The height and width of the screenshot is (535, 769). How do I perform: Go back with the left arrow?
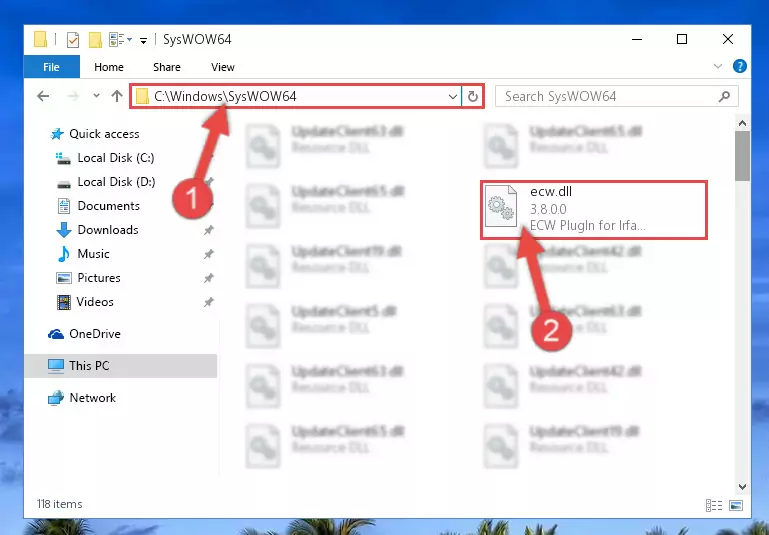click(x=43, y=96)
